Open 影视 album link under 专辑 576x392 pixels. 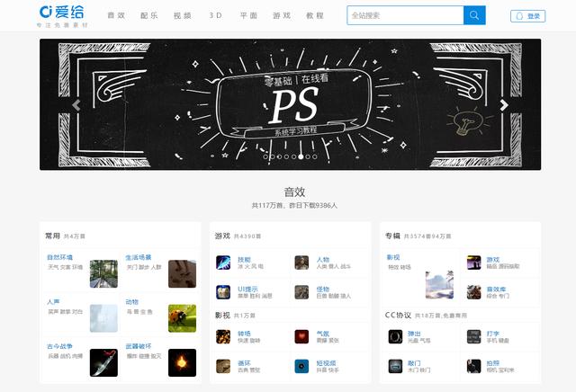393,257
